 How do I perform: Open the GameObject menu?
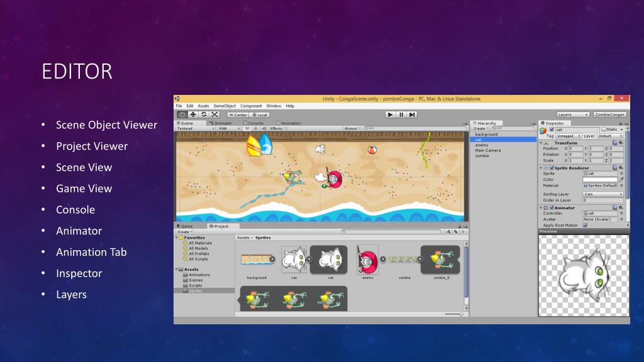[x=225, y=106]
